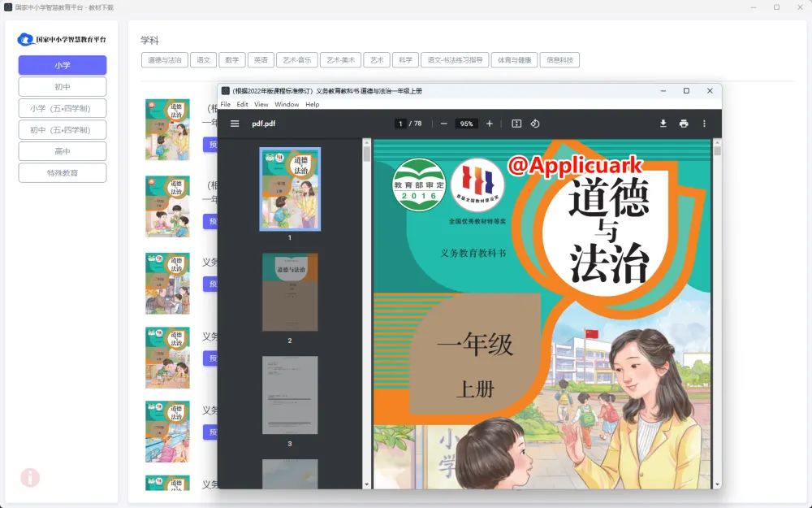Click the 小学 button in the sidebar
The image size is (812, 508).
[63, 64]
